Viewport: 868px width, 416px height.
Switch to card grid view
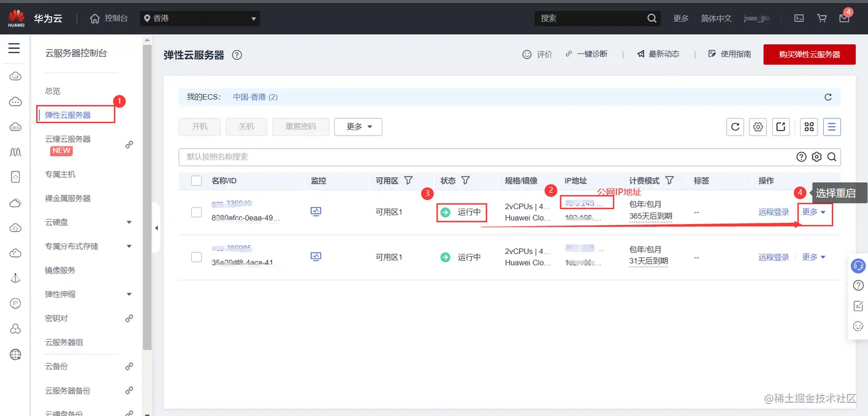pyautogui.click(x=809, y=127)
